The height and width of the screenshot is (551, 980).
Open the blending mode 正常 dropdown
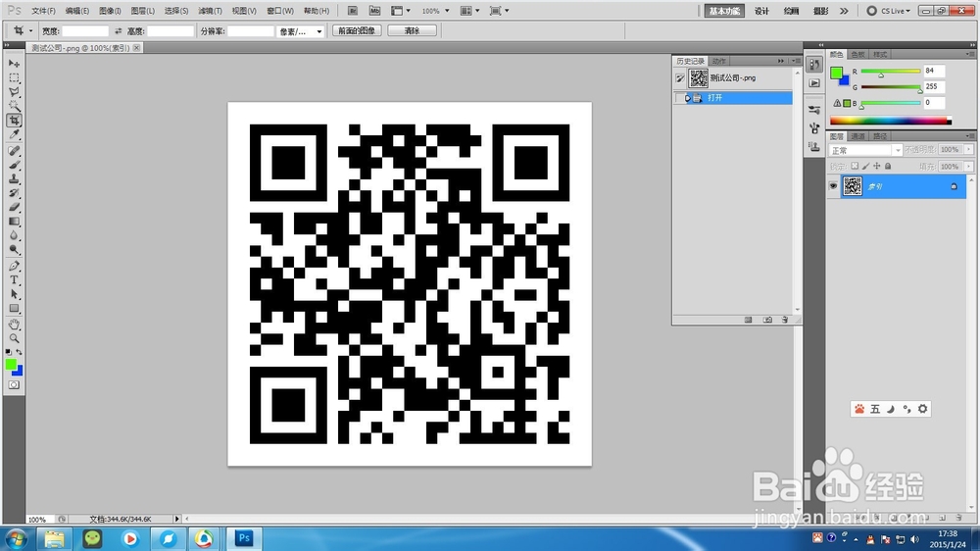coord(865,151)
